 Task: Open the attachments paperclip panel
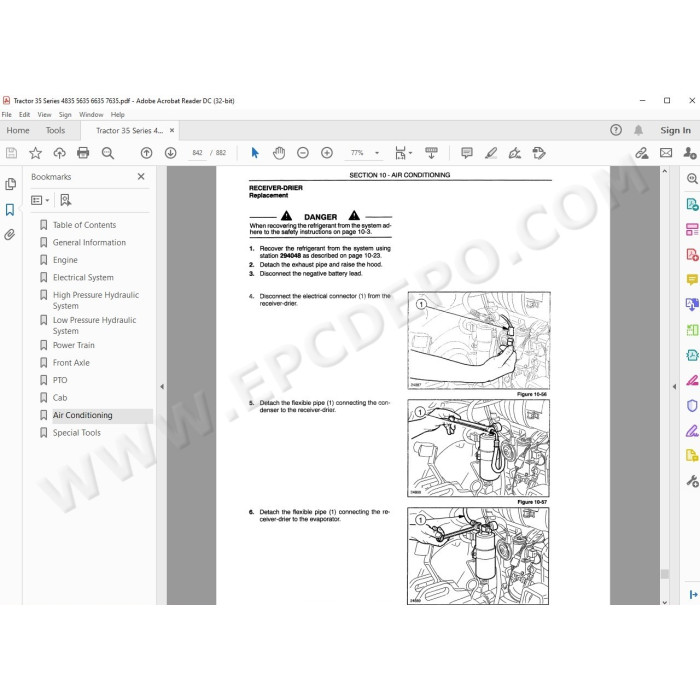[x=10, y=234]
